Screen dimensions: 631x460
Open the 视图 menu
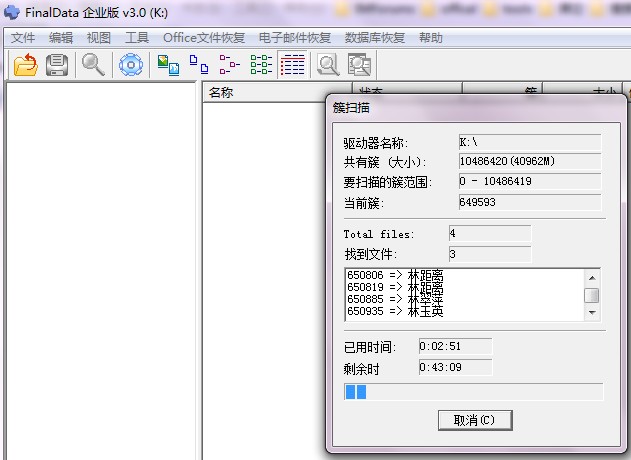(99, 38)
